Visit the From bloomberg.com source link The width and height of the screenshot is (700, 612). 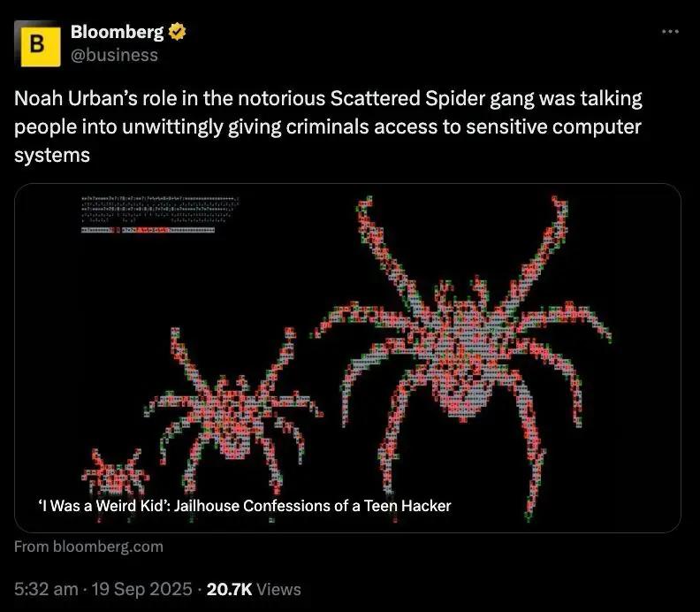click(x=89, y=547)
